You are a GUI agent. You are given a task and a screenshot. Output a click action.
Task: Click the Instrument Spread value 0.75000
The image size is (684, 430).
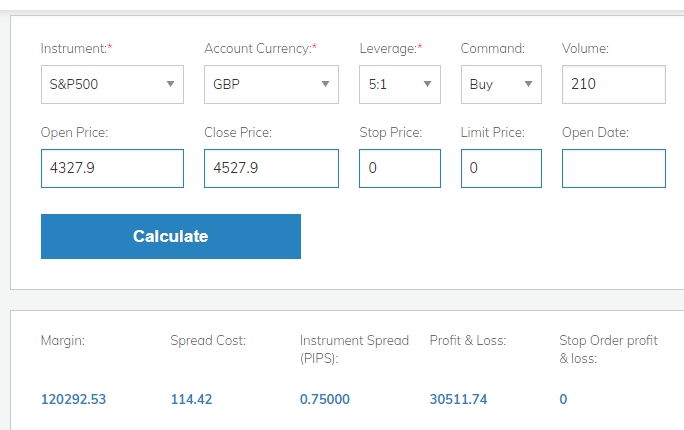click(325, 399)
